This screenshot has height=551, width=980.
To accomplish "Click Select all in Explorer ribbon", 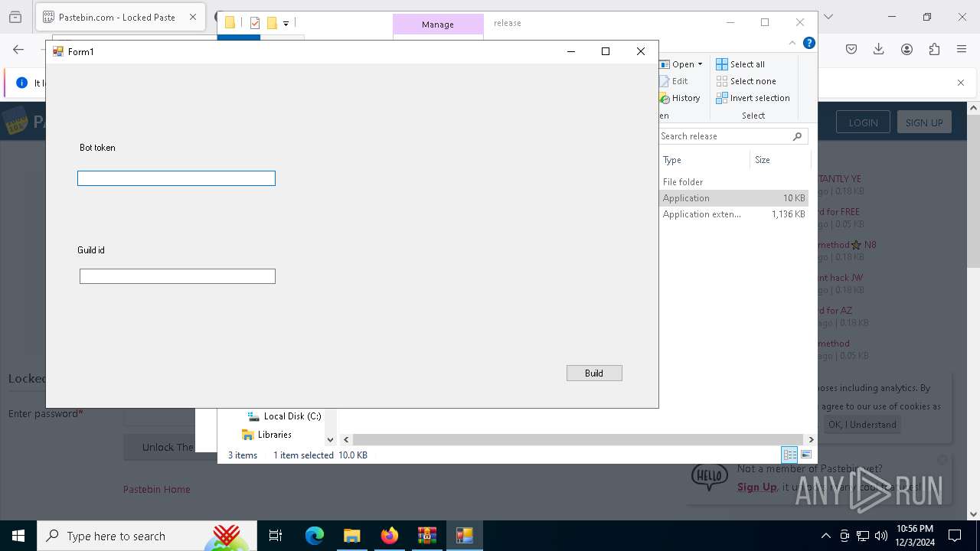I will tap(740, 64).
